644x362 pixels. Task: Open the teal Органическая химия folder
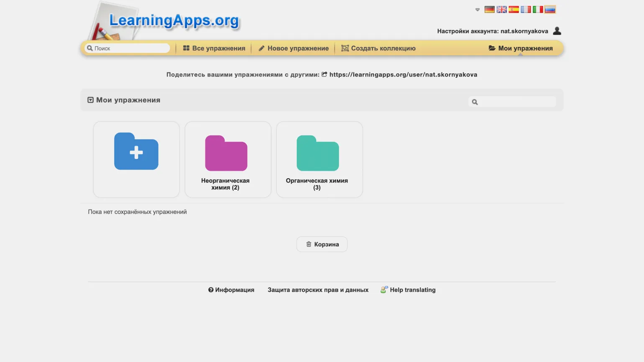pos(317,153)
